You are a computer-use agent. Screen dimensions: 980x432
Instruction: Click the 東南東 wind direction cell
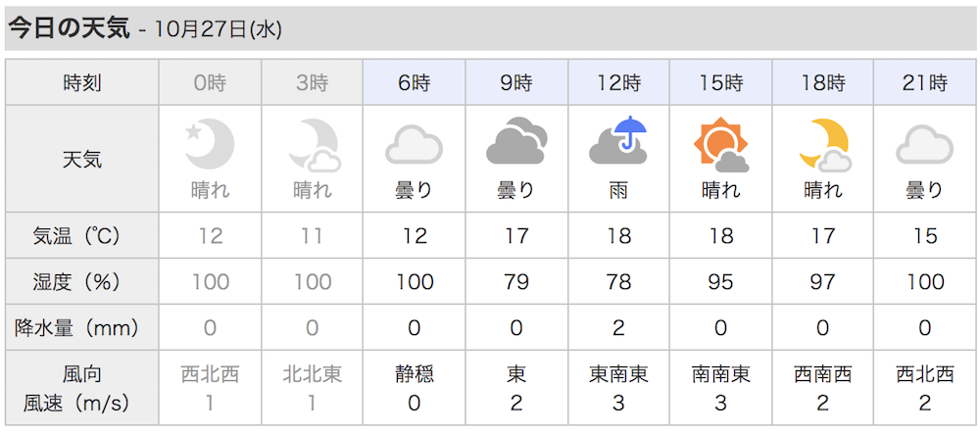coord(618,374)
